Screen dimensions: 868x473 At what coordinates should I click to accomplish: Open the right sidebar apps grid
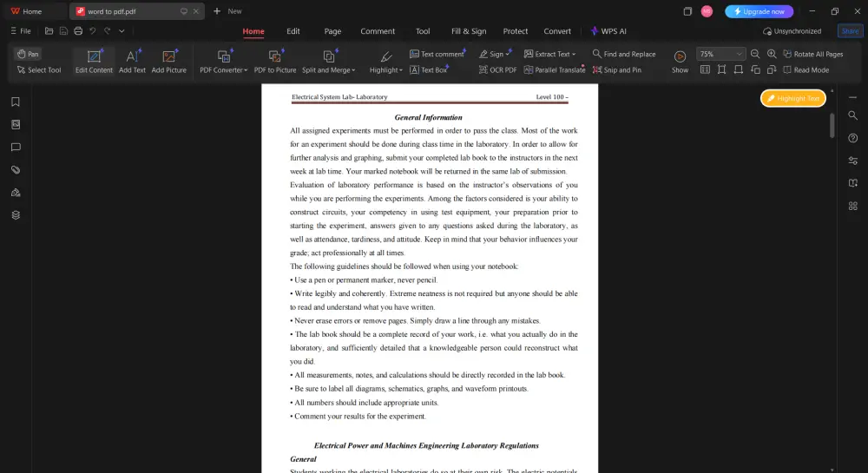point(852,206)
